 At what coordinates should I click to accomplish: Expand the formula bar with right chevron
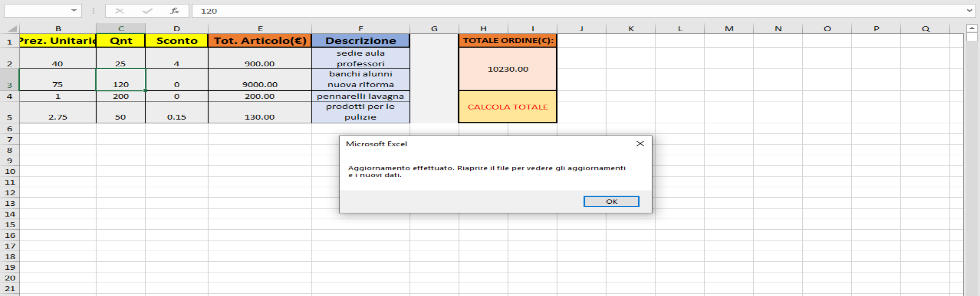click(x=969, y=11)
